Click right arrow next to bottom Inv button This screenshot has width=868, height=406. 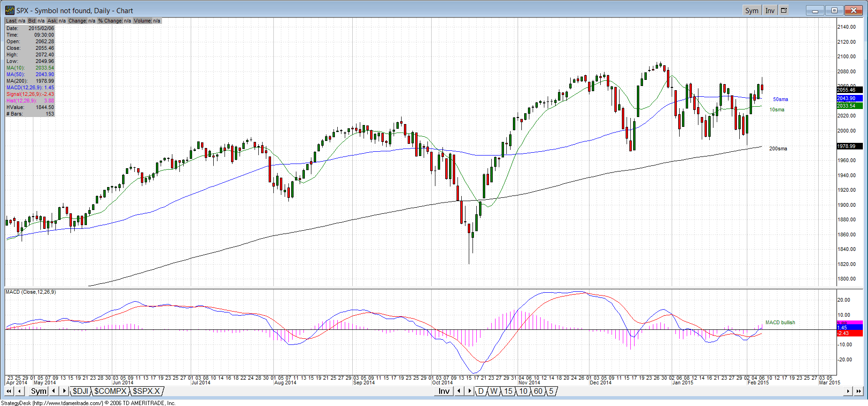(469, 391)
